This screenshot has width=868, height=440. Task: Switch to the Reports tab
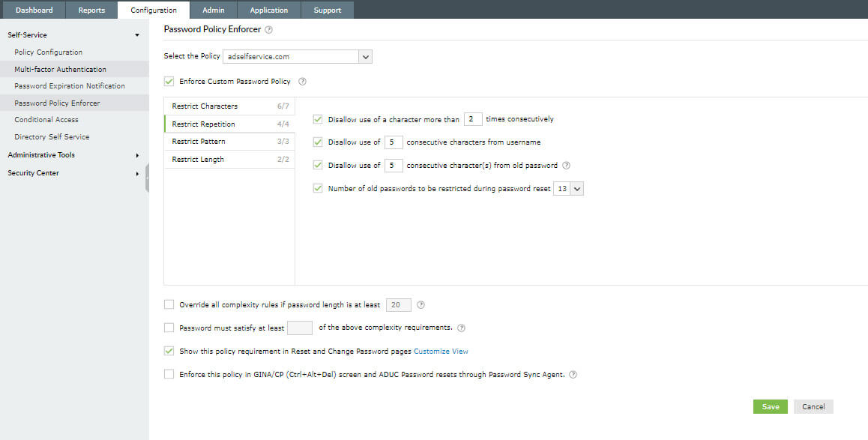pos(91,10)
